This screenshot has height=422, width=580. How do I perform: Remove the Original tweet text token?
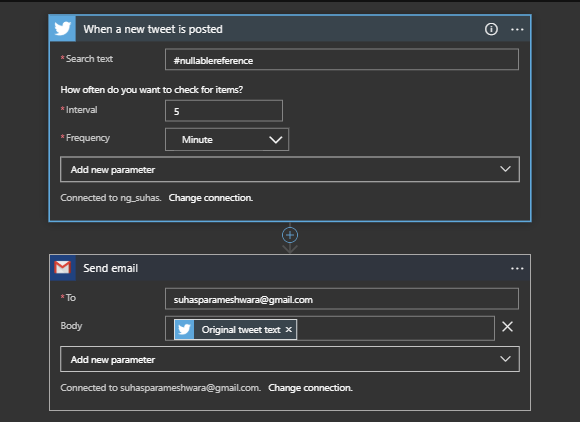(x=289, y=330)
